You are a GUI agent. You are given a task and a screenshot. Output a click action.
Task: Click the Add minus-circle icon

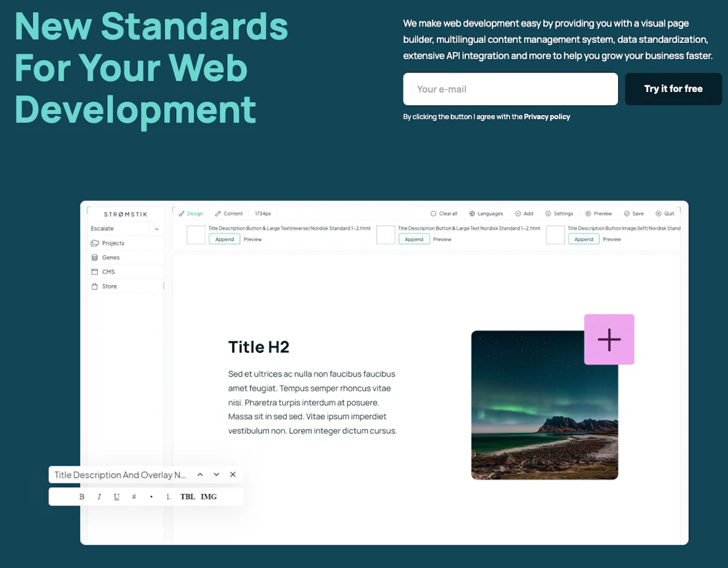point(518,213)
